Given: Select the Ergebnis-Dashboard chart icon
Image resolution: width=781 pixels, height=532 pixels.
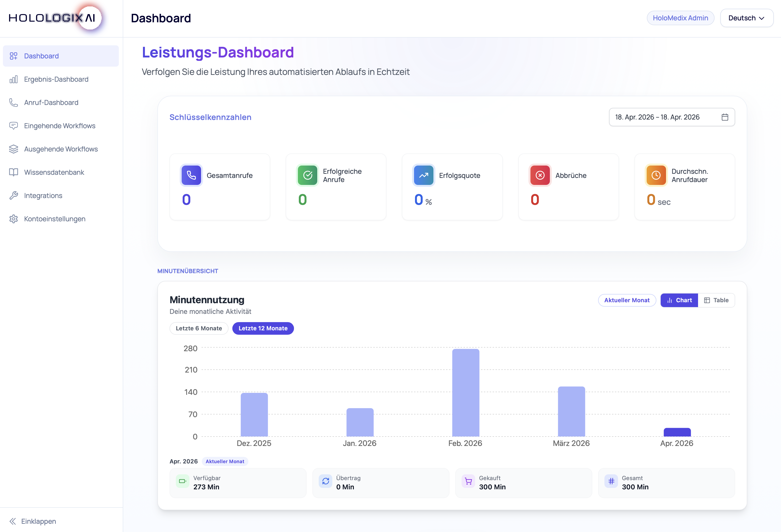Looking at the screenshot, I should click(13, 79).
